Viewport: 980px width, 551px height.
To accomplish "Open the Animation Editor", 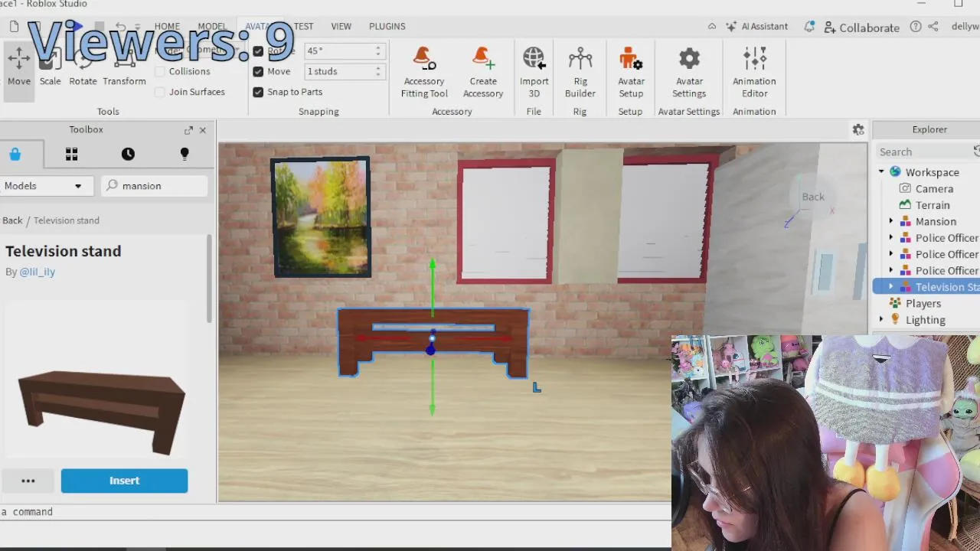I will (754, 72).
